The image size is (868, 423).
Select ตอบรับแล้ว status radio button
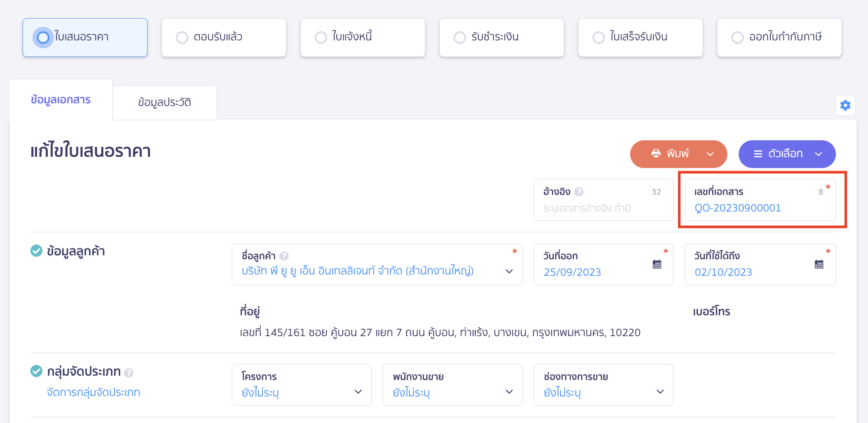182,38
